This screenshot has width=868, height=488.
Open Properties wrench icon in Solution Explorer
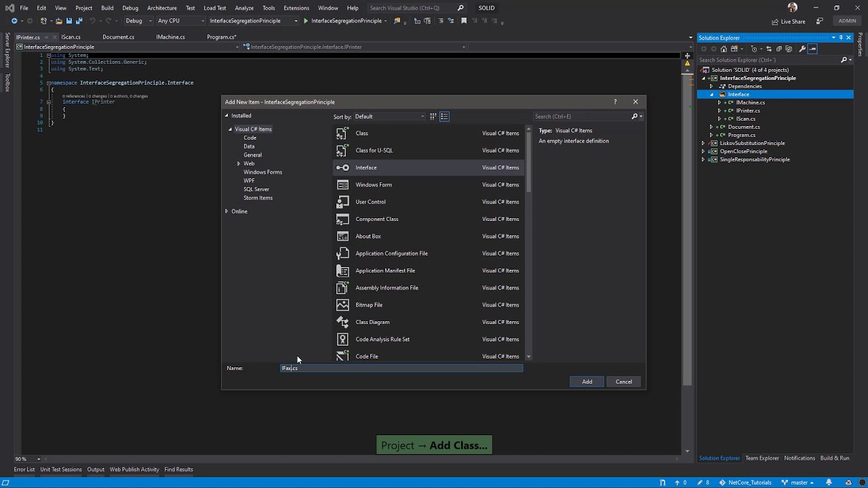(802, 49)
